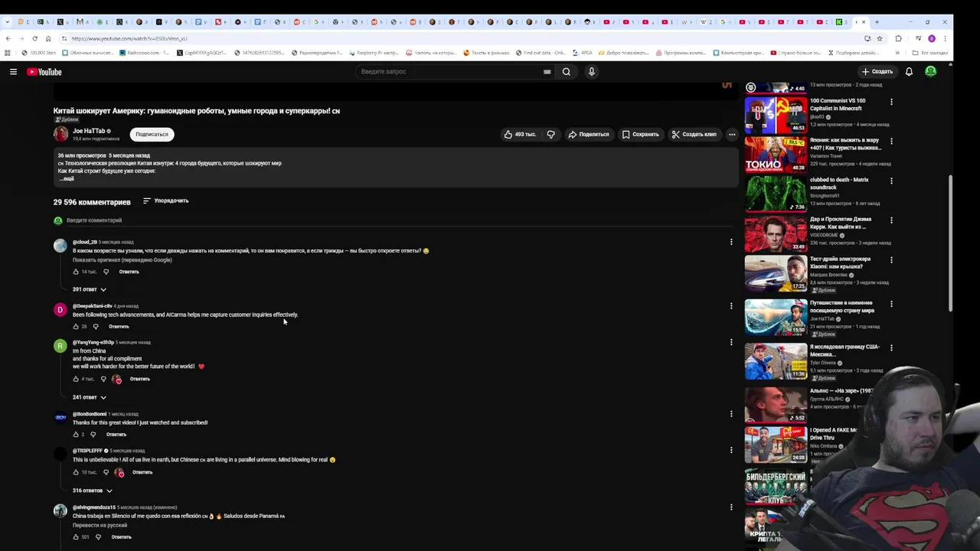Open options for Xiaomi test-drive video
The height and width of the screenshot is (551, 980).
pyautogui.click(x=891, y=260)
